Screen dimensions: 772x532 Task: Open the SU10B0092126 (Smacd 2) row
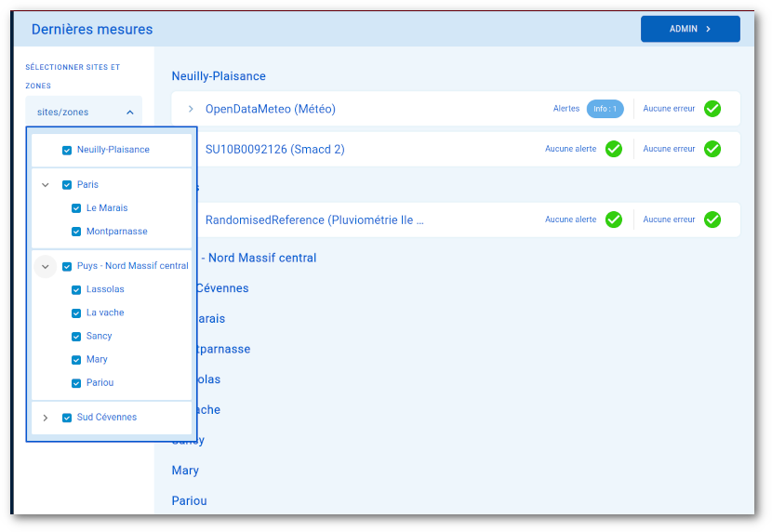(x=274, y=149)
